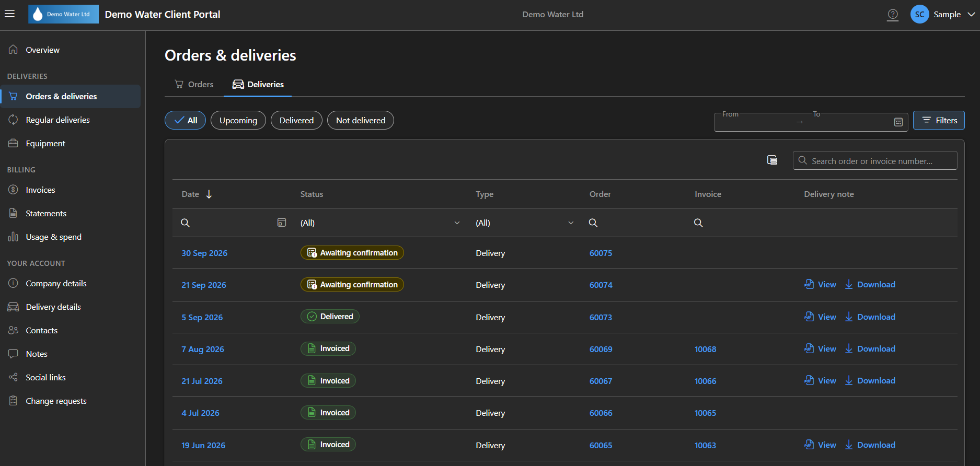Screen dimensions: 980x466
Task: Click the Date column sort arrow
Action: click(209, 194)
